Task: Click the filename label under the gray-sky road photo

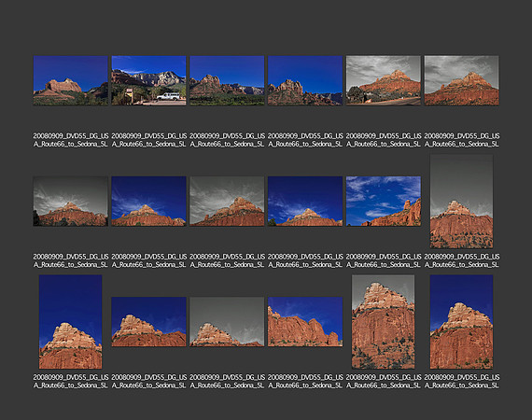Action: [384, 140]
